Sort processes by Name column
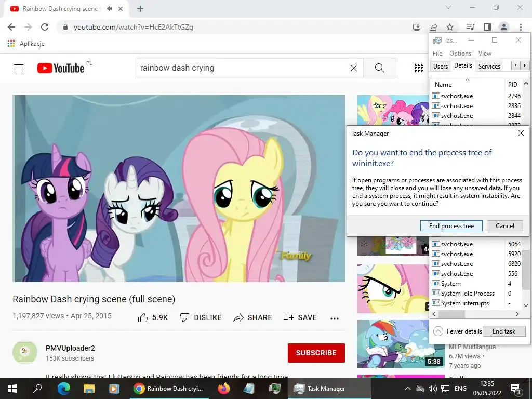The width and height of the screenshot is (532, 399). coord(467,85)
